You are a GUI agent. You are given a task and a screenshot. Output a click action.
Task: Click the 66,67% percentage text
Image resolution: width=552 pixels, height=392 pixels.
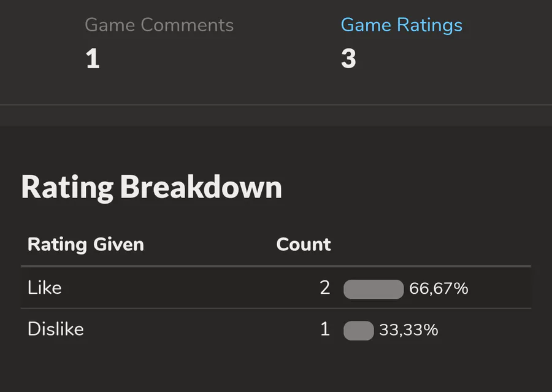(x=439, y=288)
